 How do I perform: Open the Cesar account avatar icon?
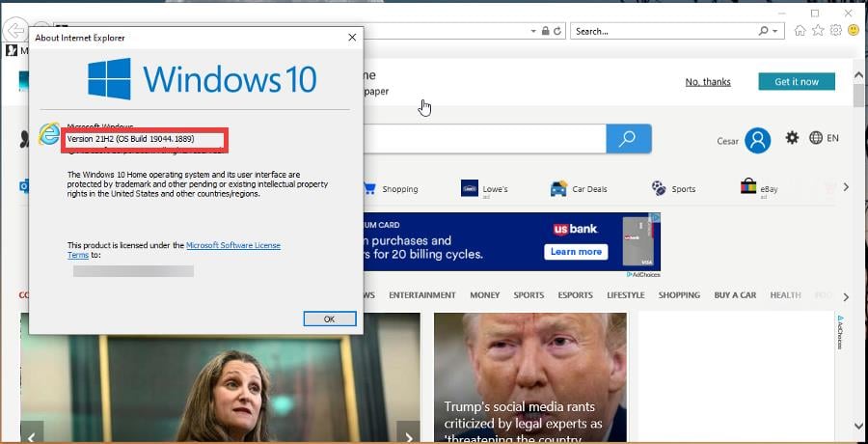(757, 140)
